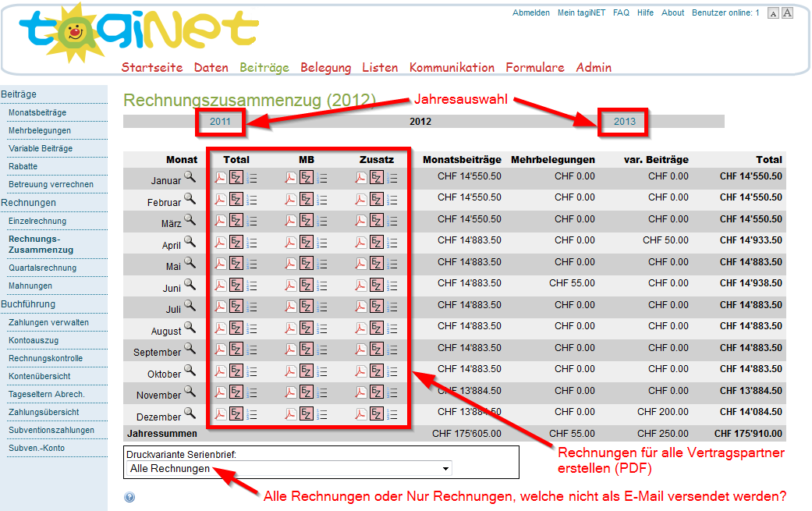Switch to year 2011
This screenshot has height=511, width=812.
tap(220, 122)
